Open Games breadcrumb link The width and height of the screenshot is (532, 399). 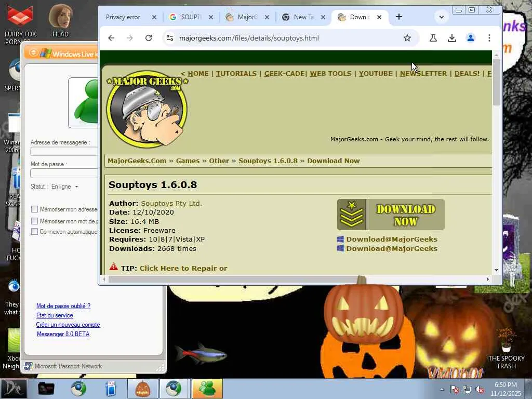(x=188, y=161)
